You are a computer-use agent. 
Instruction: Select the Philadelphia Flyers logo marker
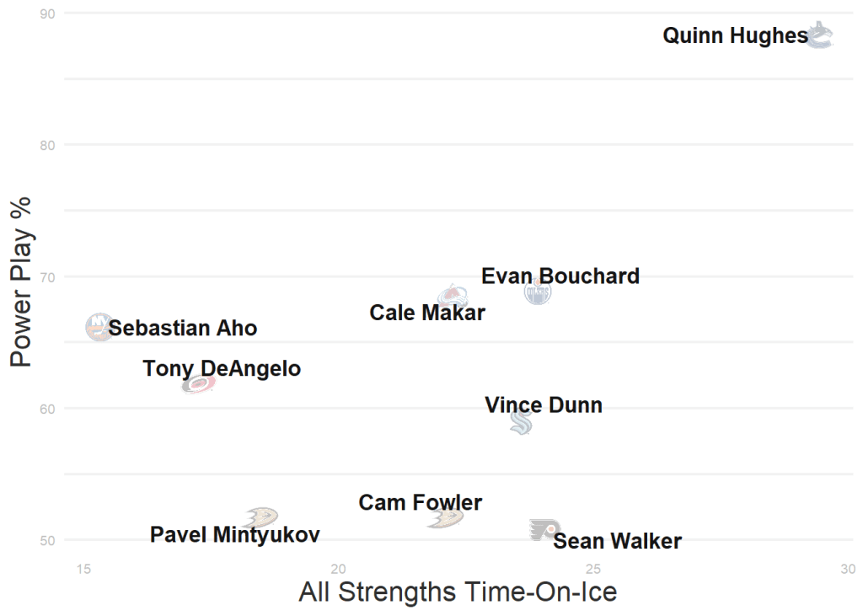tap(544, 530)
